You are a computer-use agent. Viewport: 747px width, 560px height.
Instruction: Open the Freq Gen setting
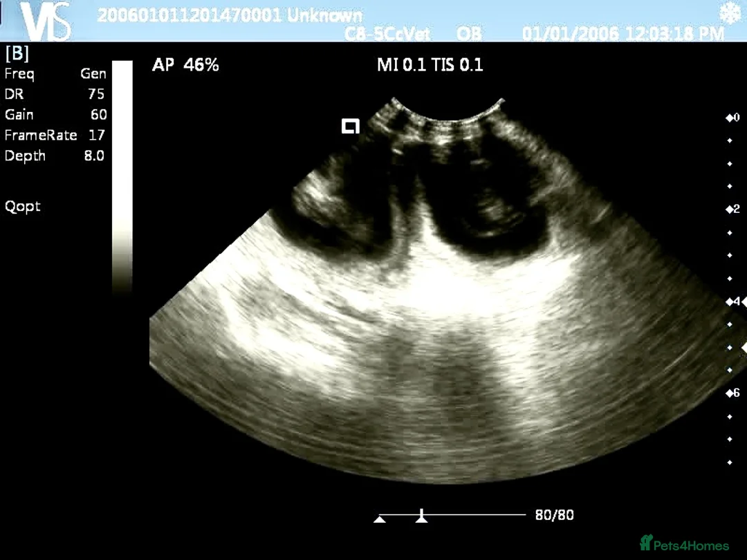55,73
